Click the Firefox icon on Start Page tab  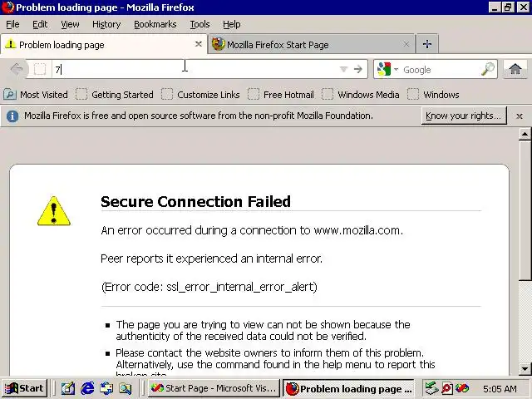click(218, 44)
